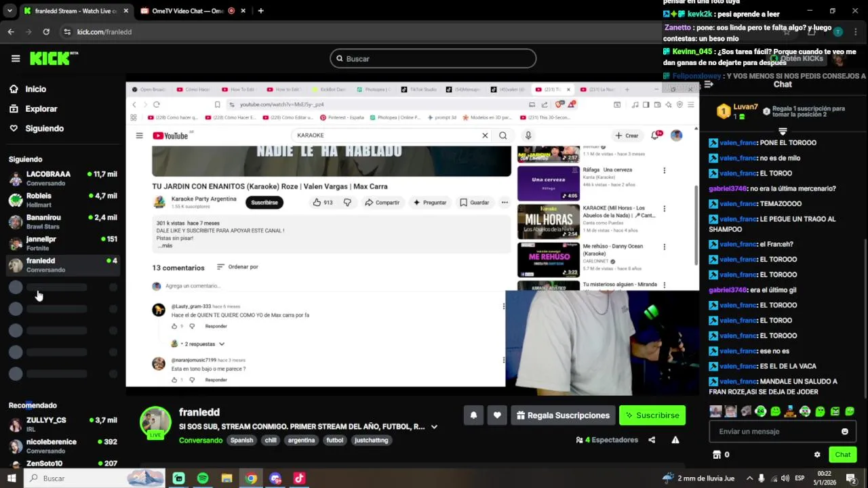The width and height of the screenshot is (868, 488).
Task: Open nicoleberenice recommended channel
Action: coord(62,446)
